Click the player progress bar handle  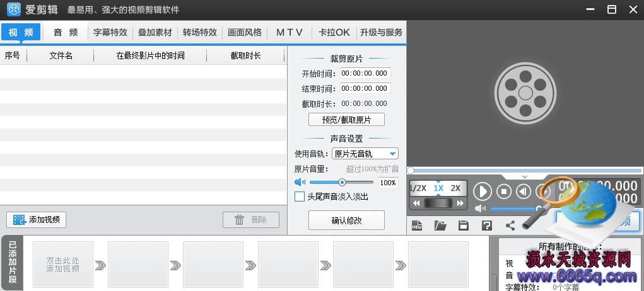(411, 170)
